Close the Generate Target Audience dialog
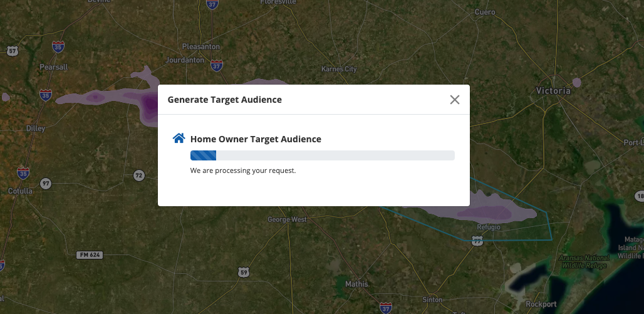This screenshot has width=644, height=314. (x=455, y=100)
